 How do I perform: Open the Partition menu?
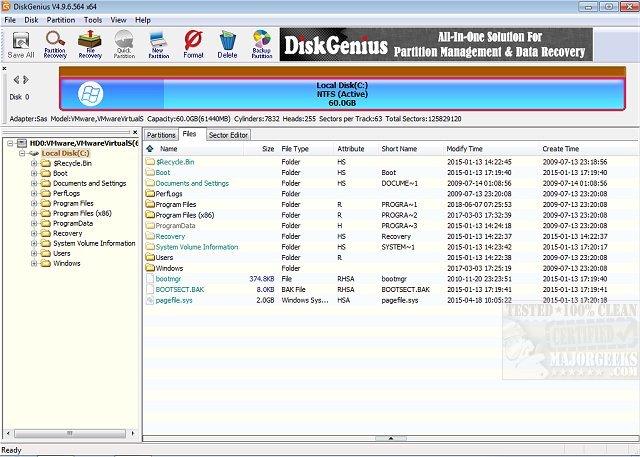pyautogui.click(x=60, y=19)
